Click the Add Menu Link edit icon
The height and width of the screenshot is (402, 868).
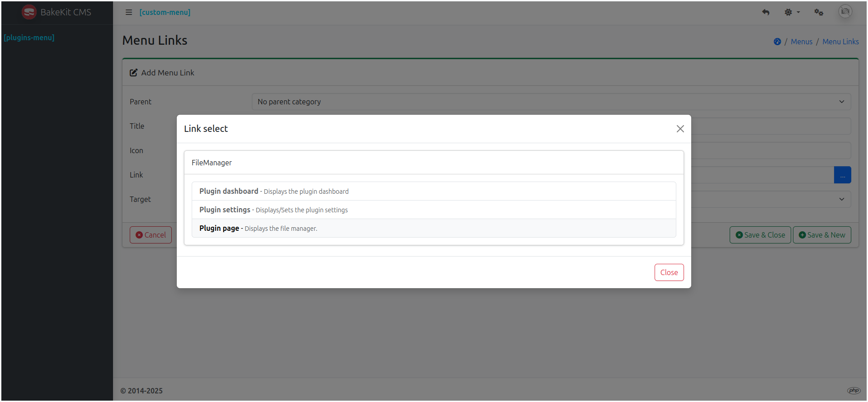(133, 73)
